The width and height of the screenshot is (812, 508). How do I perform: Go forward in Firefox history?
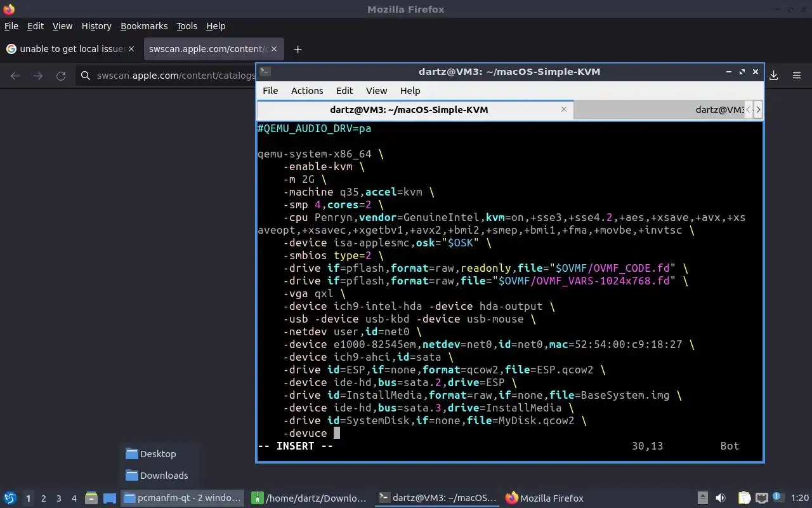coord(38,76)
